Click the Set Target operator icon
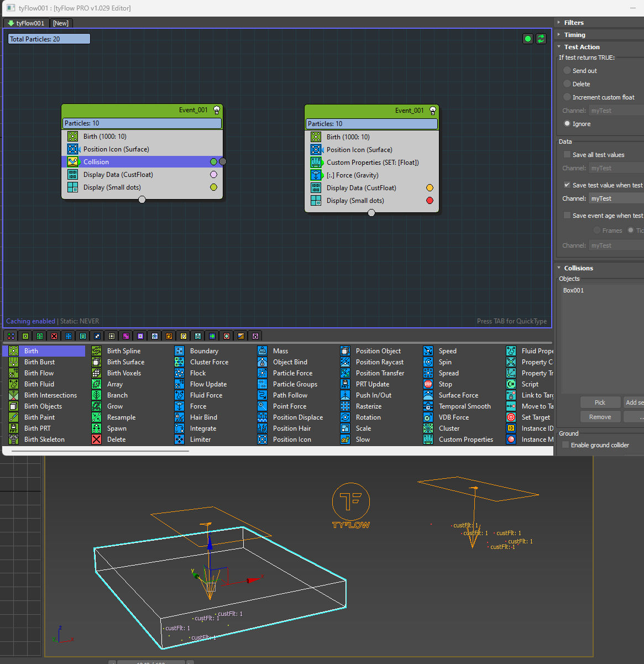Screen dimensions: 644x664 tap(511, 417)
